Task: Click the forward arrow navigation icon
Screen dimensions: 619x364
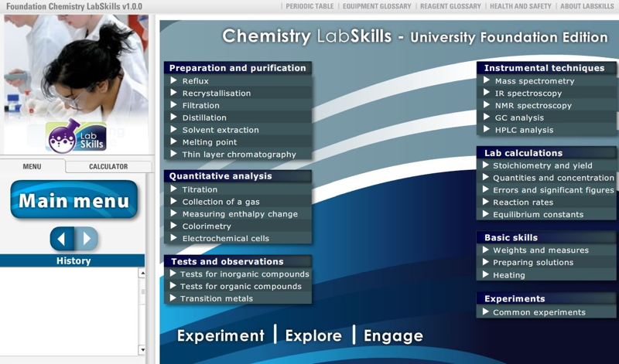Action: [87, 239]
